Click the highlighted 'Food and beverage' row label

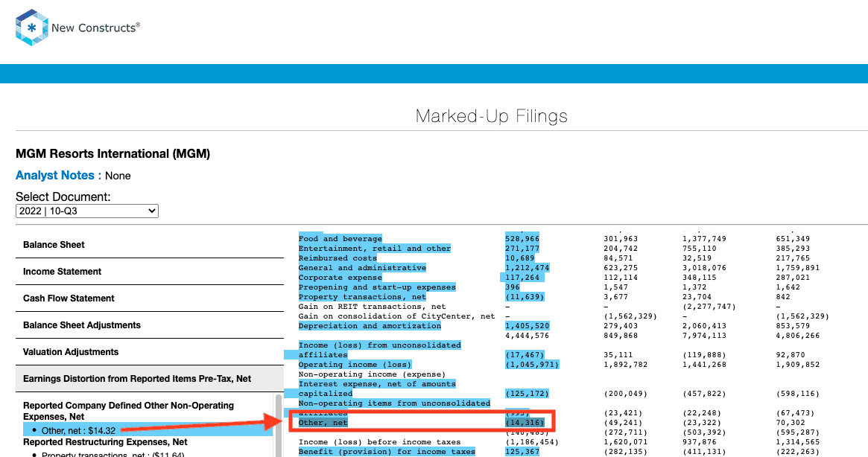click(340, 239)
